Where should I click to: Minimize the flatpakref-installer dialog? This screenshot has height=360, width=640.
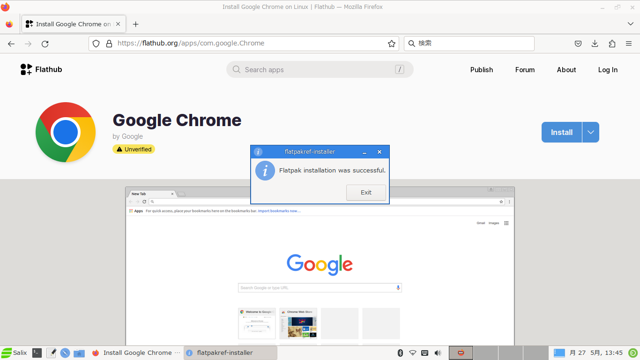364,152
